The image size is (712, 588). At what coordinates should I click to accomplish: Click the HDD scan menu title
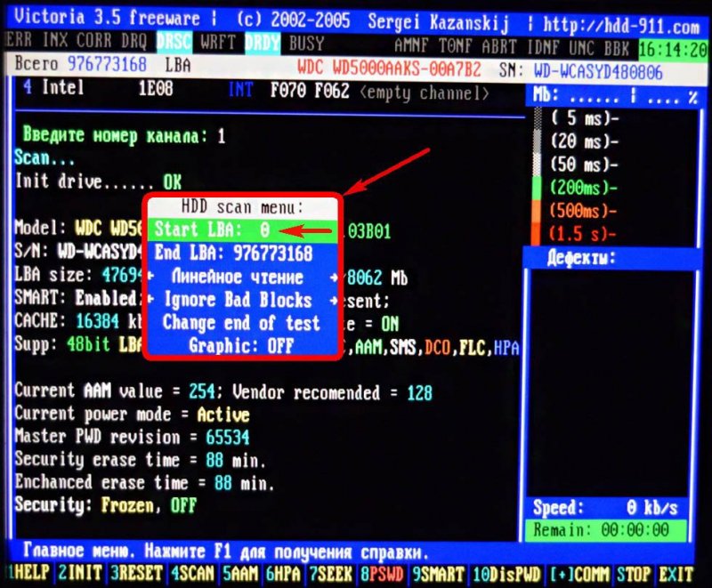(242, 207)
